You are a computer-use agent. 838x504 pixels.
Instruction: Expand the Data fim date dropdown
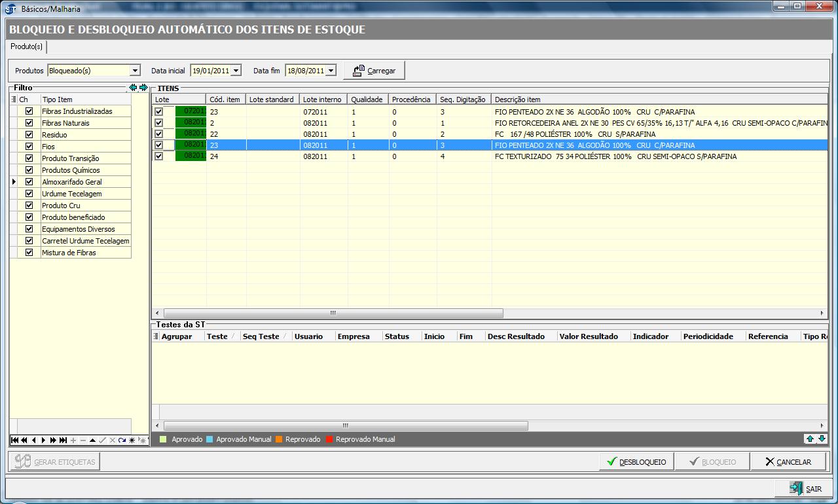(331, 71)
